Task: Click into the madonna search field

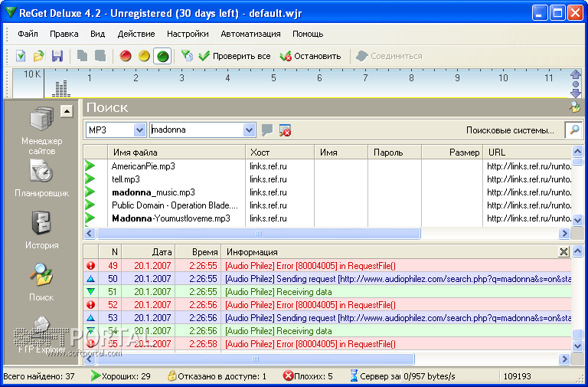Action: click(x=197, y=130)
